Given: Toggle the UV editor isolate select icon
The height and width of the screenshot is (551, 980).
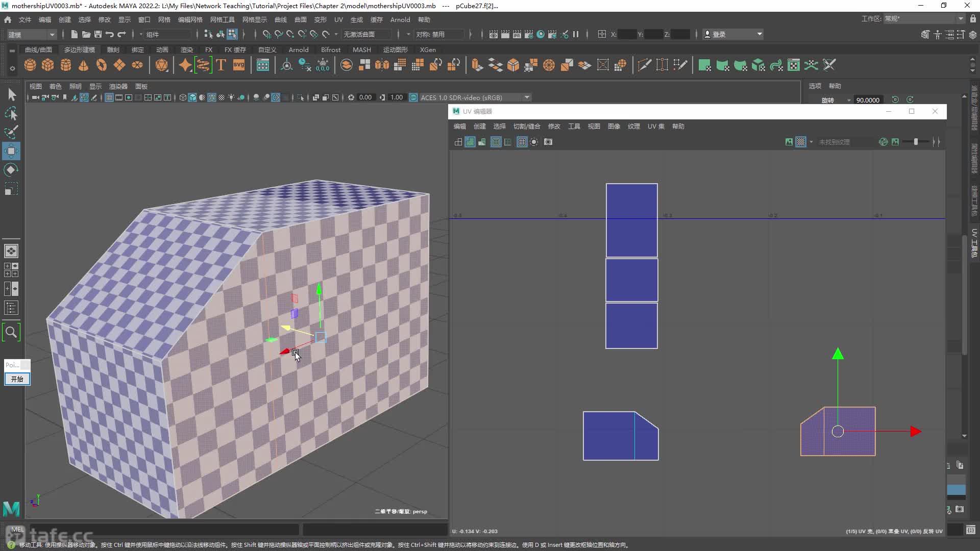Looking at the screenshot, I should pyautogui.click(x=534, y=142).
